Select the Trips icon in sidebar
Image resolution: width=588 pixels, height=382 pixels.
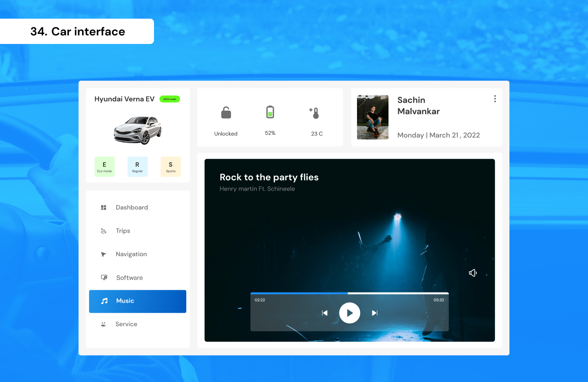pos(103,231)
